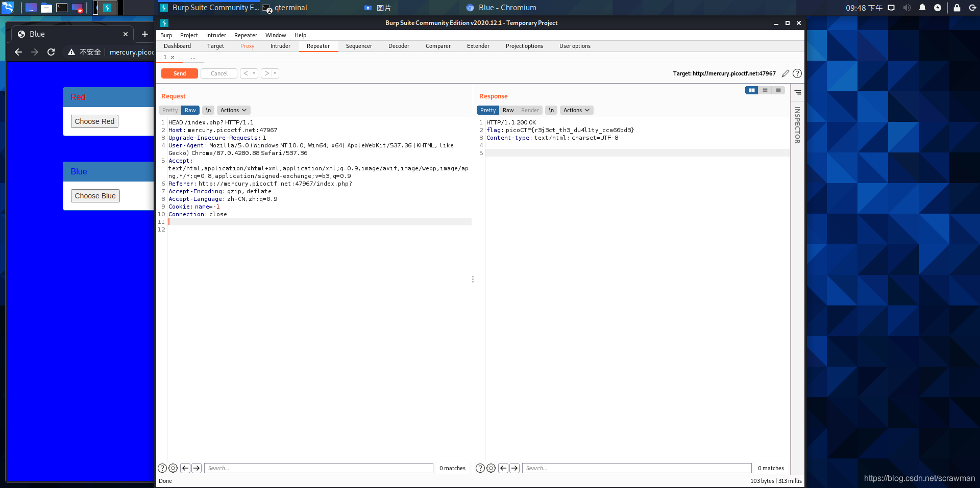Reload the Chromium page

pos(51,52)
